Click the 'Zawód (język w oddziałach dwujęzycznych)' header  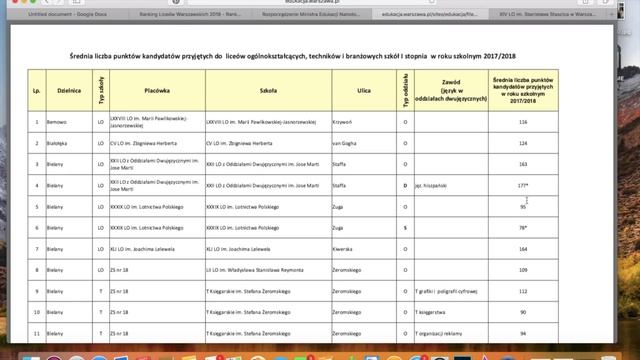[451, 91]
